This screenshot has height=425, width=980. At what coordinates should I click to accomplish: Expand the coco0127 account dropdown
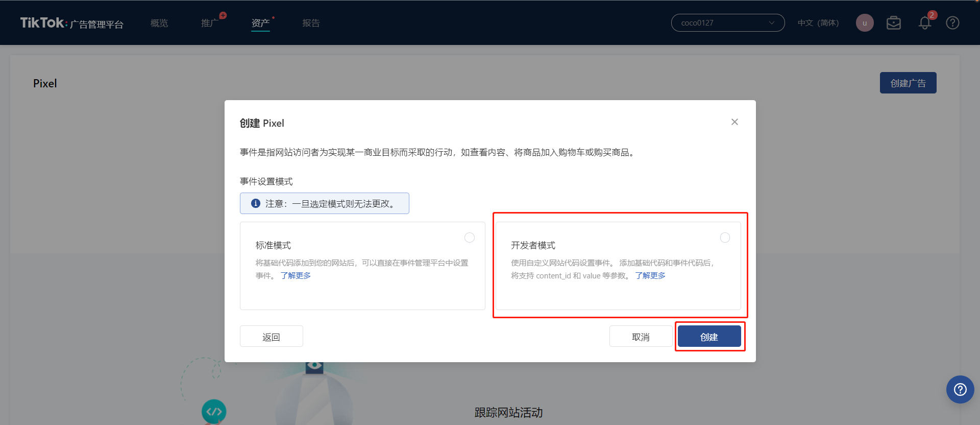(x=728, y=22)
